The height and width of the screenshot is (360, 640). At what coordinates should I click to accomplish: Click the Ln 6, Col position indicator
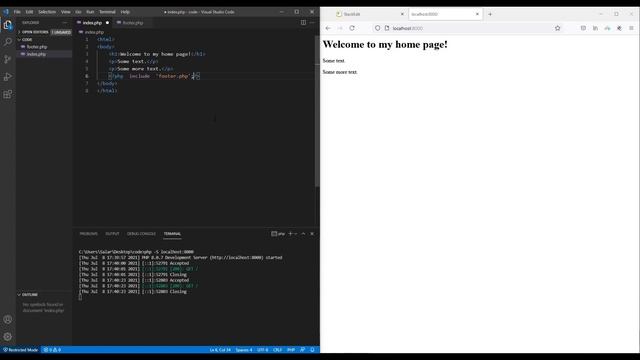(x=220, y=350)
